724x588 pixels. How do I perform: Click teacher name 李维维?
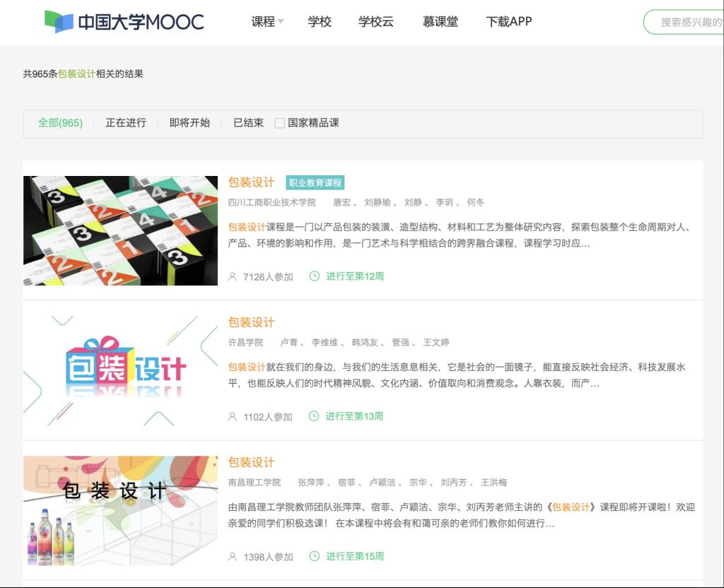[x=325, y=343]
